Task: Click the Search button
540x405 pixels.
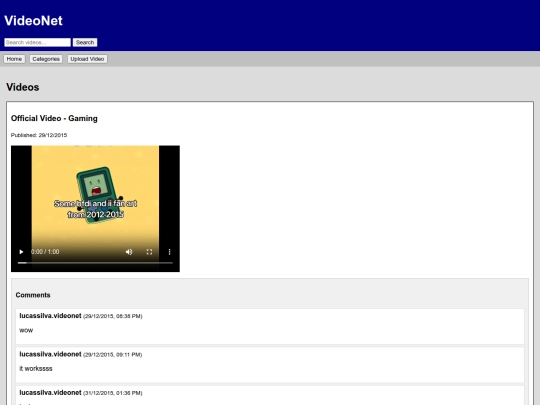Action: pyautogui.click(x=85, y=42)
